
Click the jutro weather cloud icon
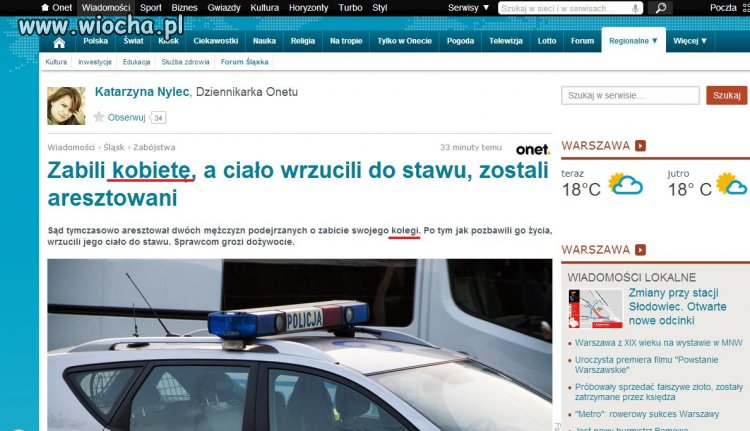[732, 184]
